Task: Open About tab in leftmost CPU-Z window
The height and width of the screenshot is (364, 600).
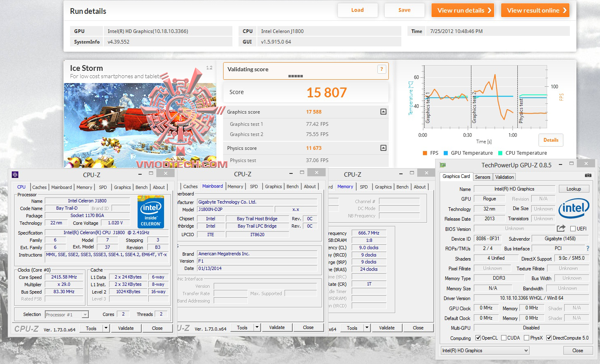Action: tap(159, 187)
